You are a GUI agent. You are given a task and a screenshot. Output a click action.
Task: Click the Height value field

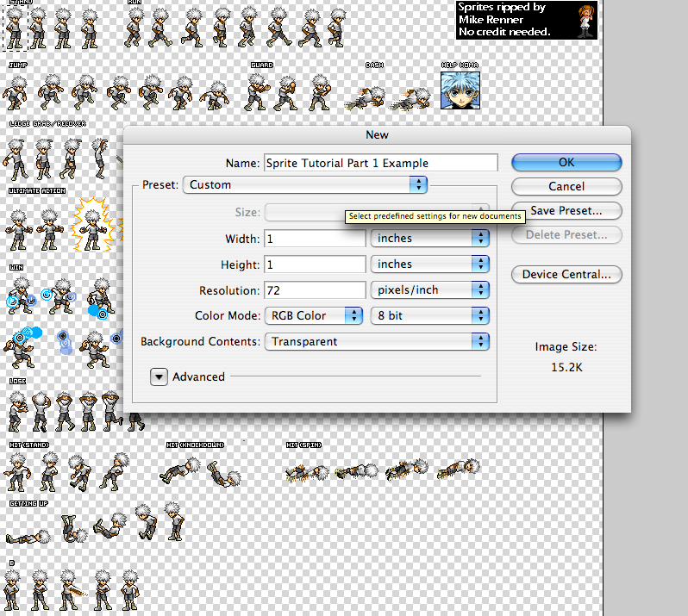(x=315, y=264)
